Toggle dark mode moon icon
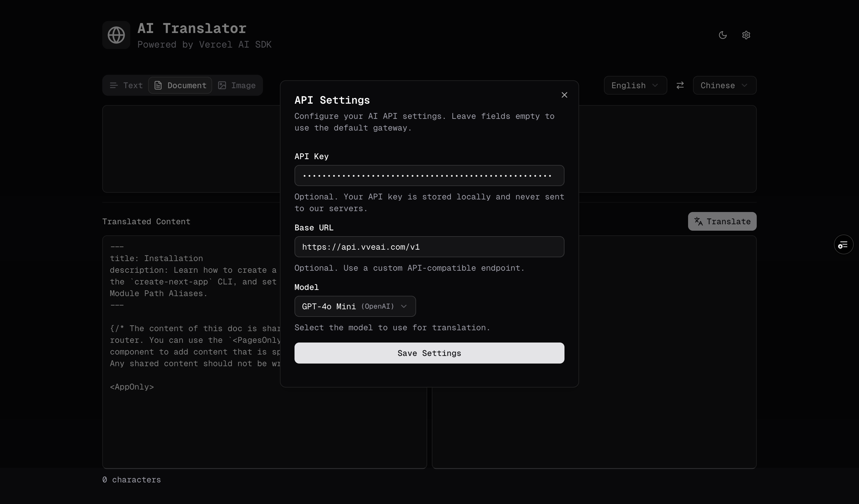Image resolution: width=859 pixels, height=504 pixels. point(723,35)
